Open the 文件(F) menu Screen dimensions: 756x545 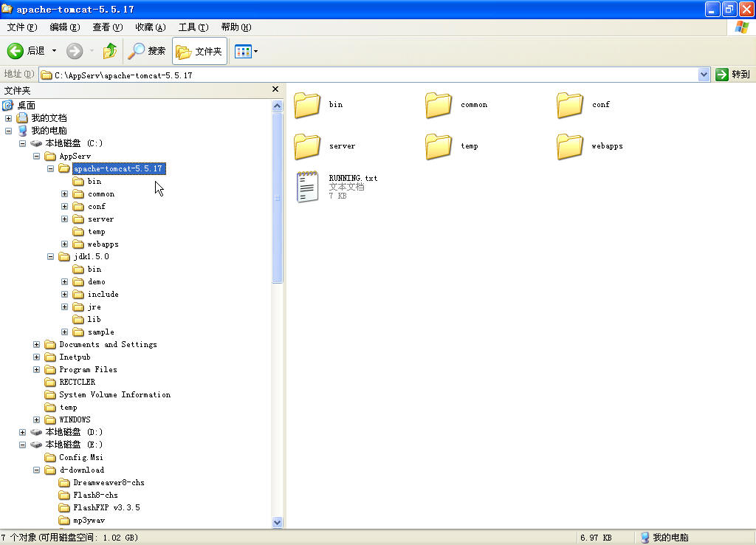pos(21,27)
